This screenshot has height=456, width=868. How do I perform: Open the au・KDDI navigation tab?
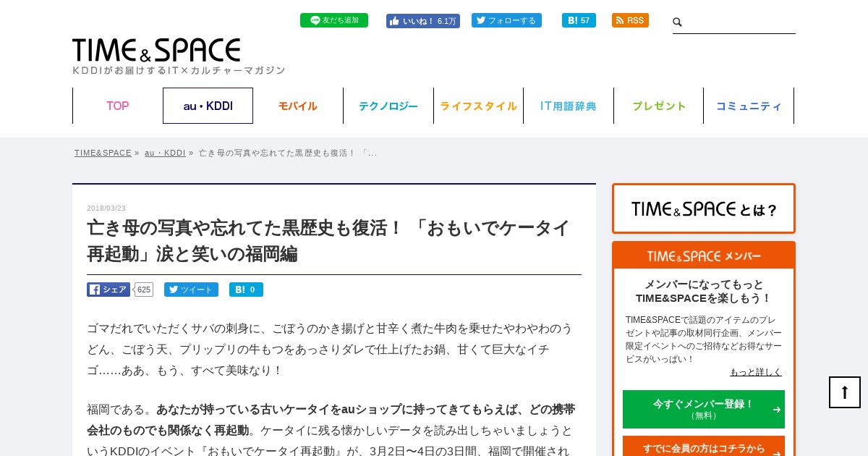[208, 106]
